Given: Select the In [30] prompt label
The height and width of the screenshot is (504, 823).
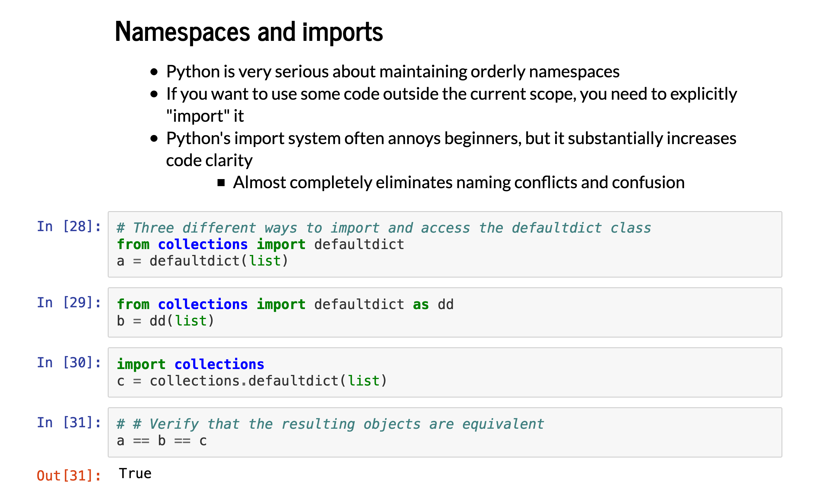Looking at the screenshot, I should tap(69, 363).
